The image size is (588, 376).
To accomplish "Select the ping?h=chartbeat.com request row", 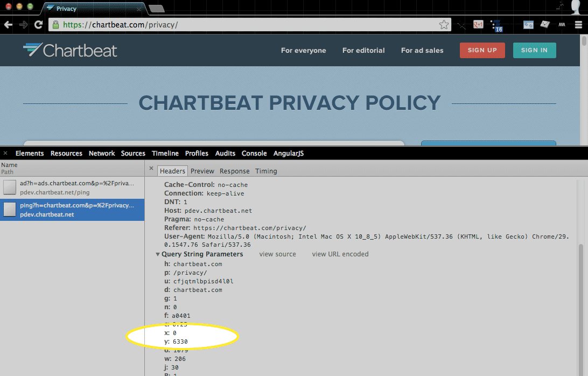I will click(72, 210).
